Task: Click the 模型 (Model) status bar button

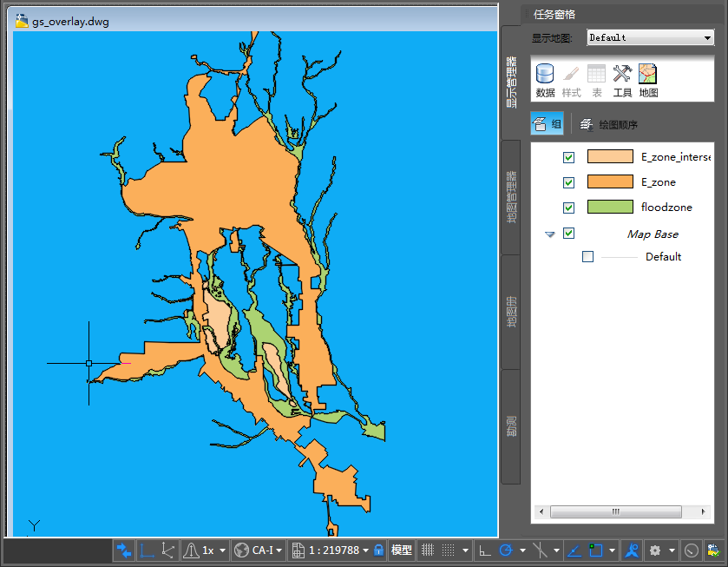Action: point(401,551)
